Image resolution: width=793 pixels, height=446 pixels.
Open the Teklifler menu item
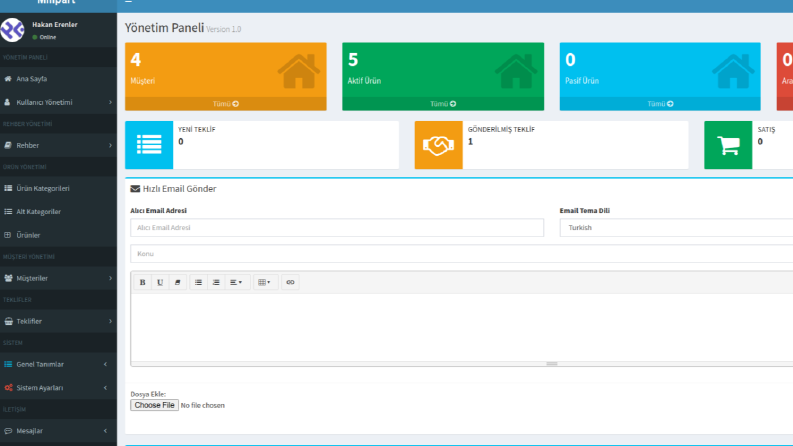click(58, 321)
